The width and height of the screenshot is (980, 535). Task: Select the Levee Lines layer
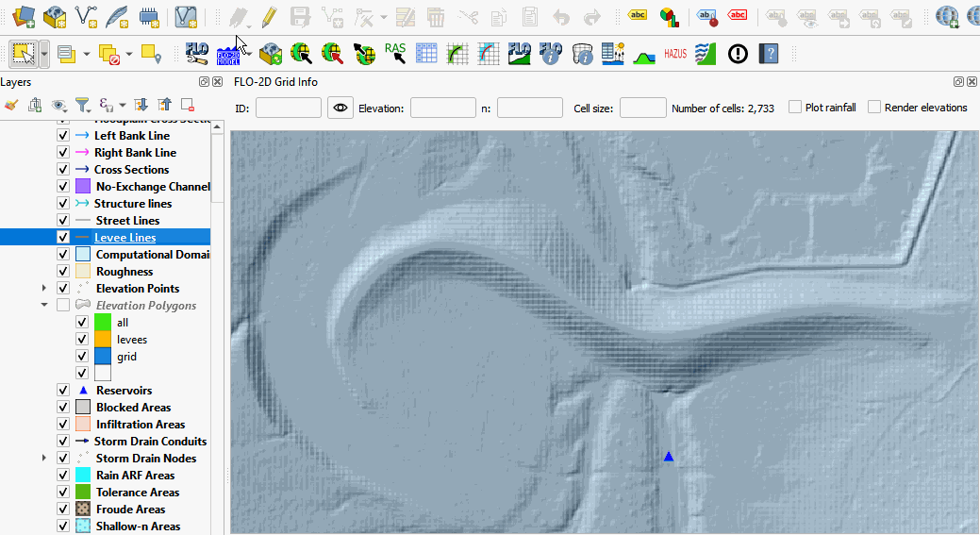pos(125,238)
